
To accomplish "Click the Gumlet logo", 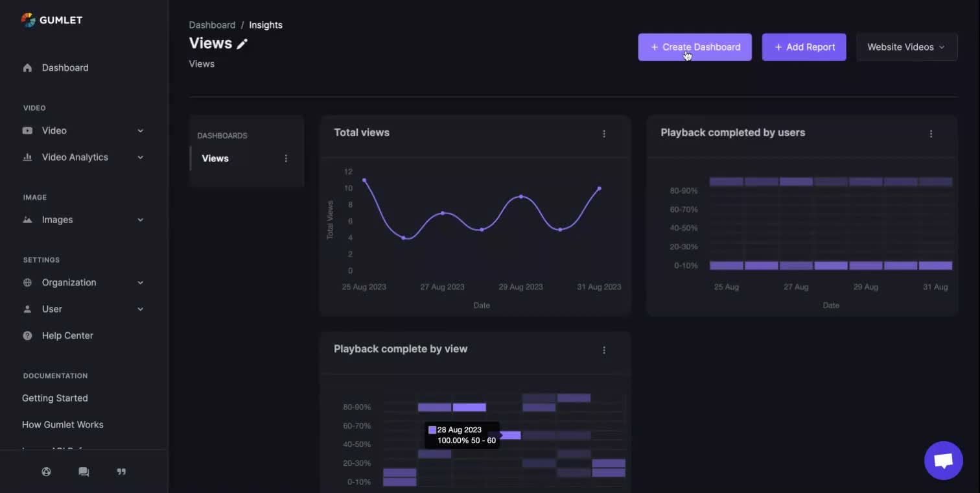I will pyautogui.click(x=52, y=20).
